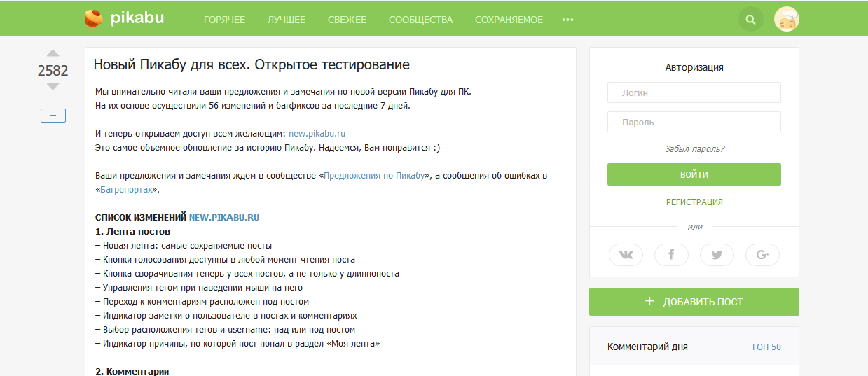Open the search magnifier in header
The width and height of the screenshot is (868, 376).
coord(750,20)
